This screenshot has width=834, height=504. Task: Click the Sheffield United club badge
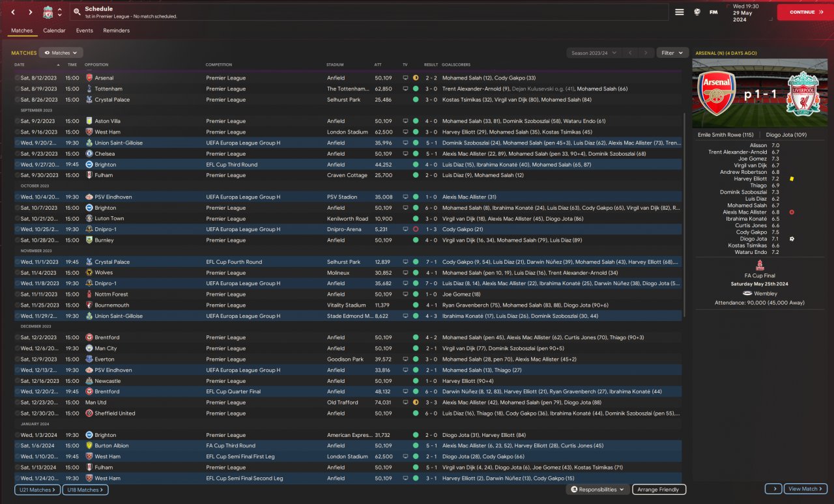(89, 413)
